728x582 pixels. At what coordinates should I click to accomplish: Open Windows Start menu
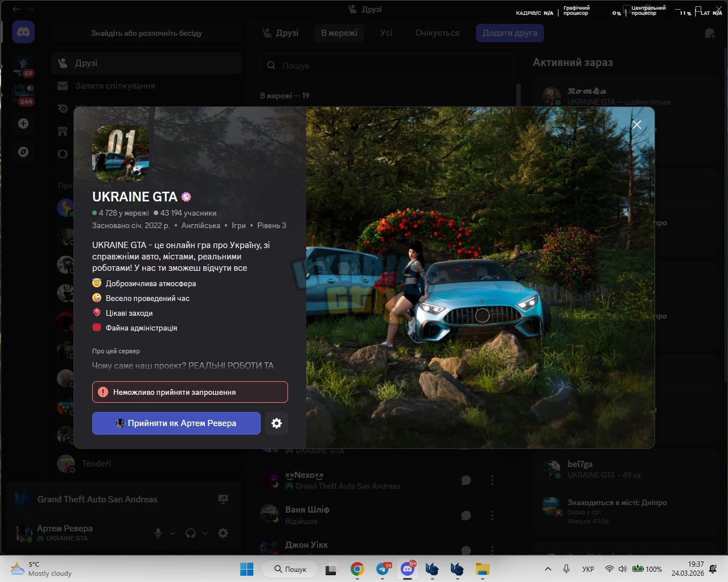tap(246, 569)
